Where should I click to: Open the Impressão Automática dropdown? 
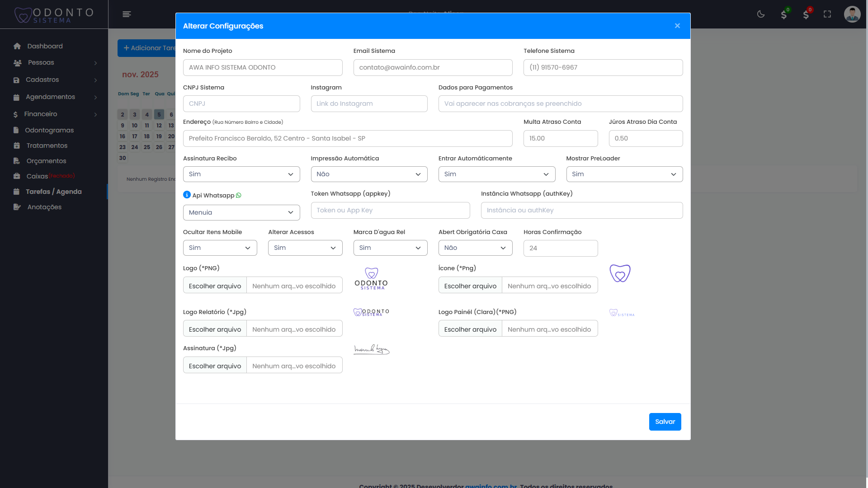click(x=369, y=174)
